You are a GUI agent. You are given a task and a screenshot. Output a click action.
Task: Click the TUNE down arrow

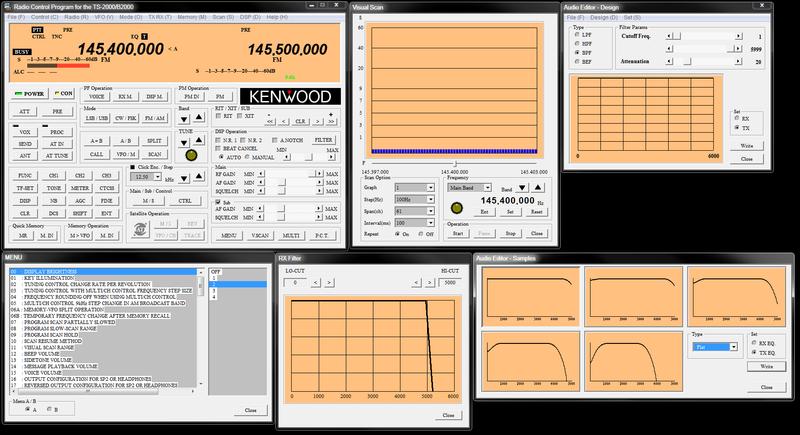(184, 142)
